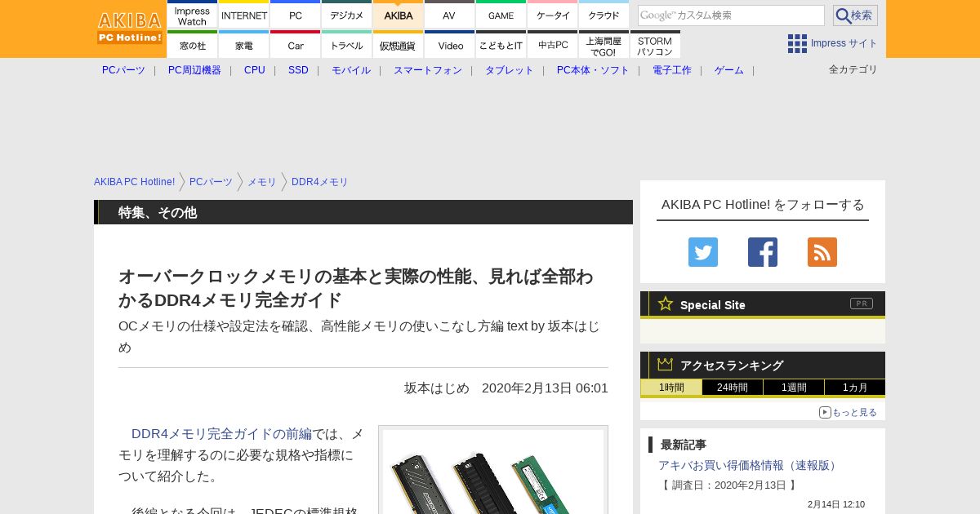
Task: Open the 上海問屋でGO! site tab
Action: (x=604, y=44)
